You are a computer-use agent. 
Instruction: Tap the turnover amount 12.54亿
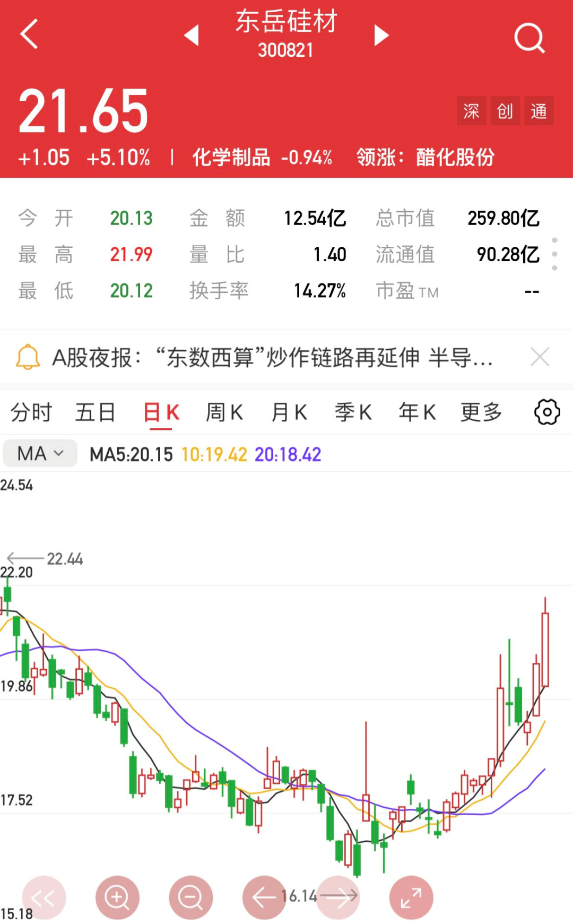[x=315, y=218]
